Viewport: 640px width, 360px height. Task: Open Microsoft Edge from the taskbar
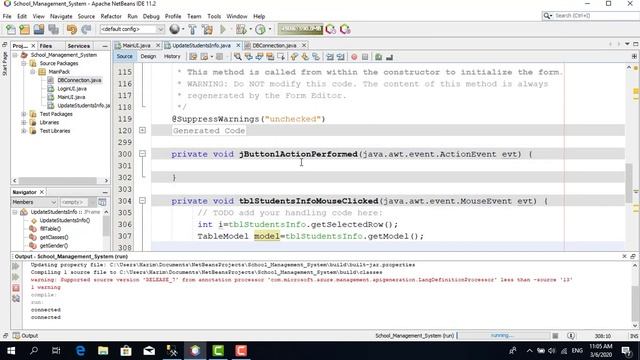tap(80, 351)
